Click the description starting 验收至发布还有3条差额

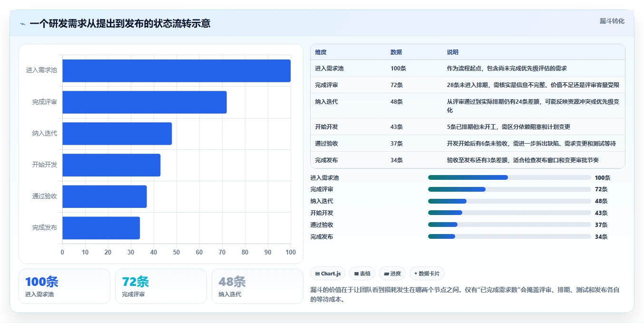523,160
